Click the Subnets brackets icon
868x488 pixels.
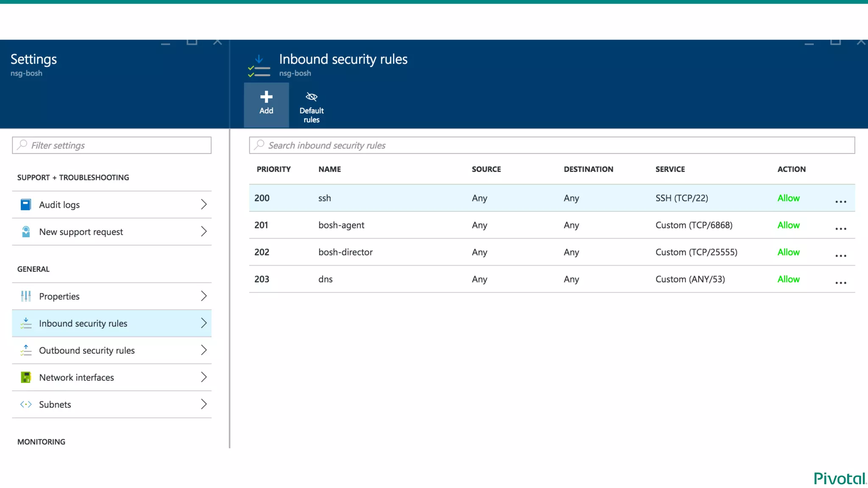click(26, 405)
